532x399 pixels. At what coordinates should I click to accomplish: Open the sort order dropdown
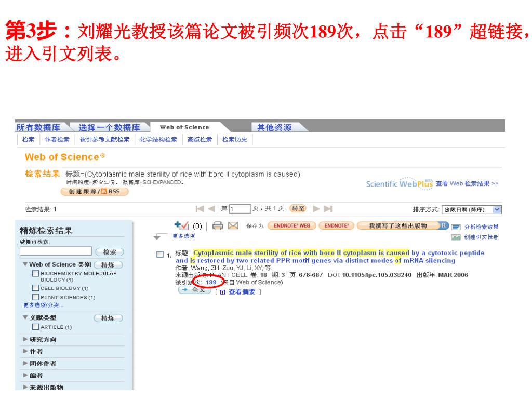coord(472,210)
